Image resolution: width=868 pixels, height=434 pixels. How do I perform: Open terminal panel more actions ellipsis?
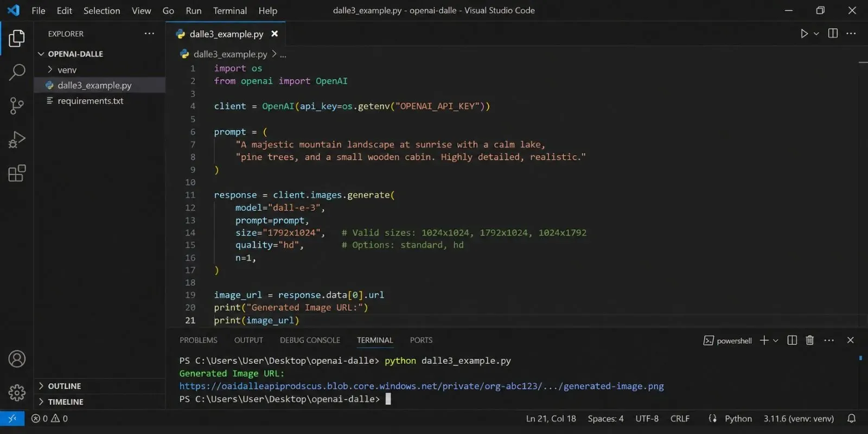[x=829, y=340]
